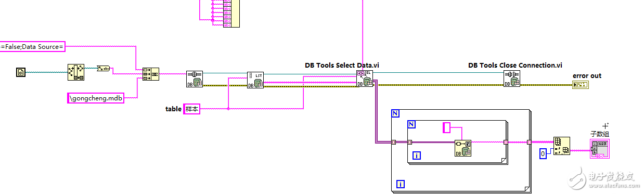Click the Concatenate Strings function node
The width and height of the screenshot is (644, 194).
coord(150,73)
